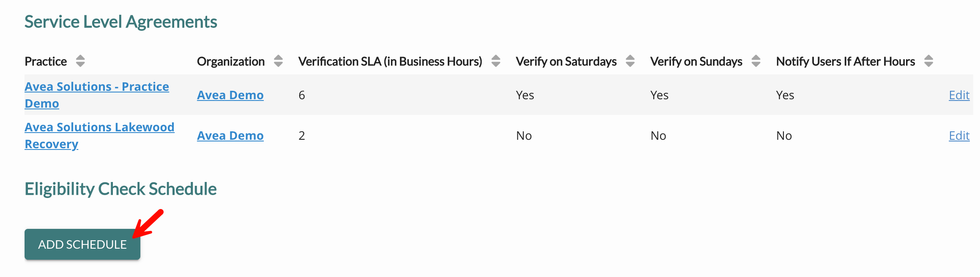Click Notify Users If After Hours sort icon

pyautogui.click(x=928, y=61)
